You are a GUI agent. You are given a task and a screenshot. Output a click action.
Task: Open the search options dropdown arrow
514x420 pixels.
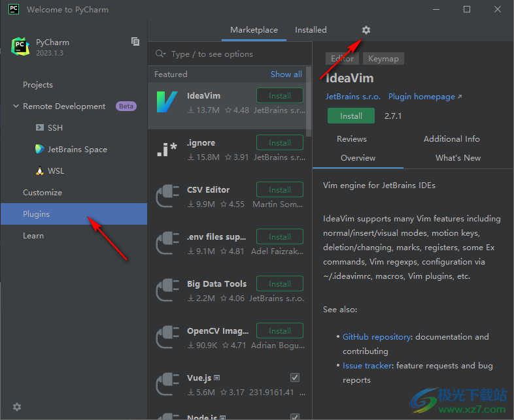click(x=165, y=54)
